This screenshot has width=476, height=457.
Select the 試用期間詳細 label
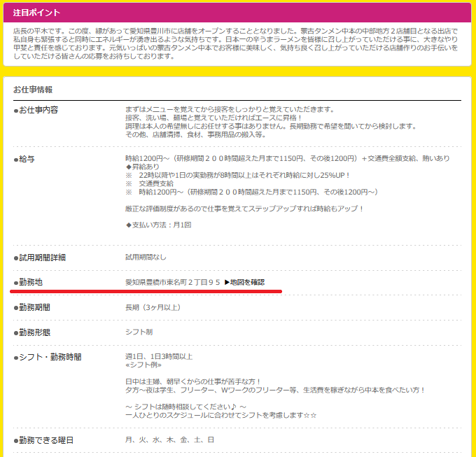coord(42,258)
